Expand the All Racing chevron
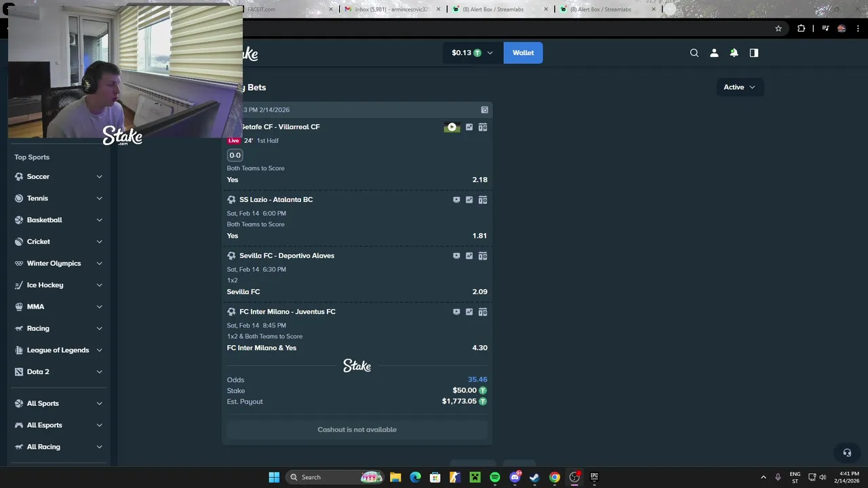 [99, 447]
